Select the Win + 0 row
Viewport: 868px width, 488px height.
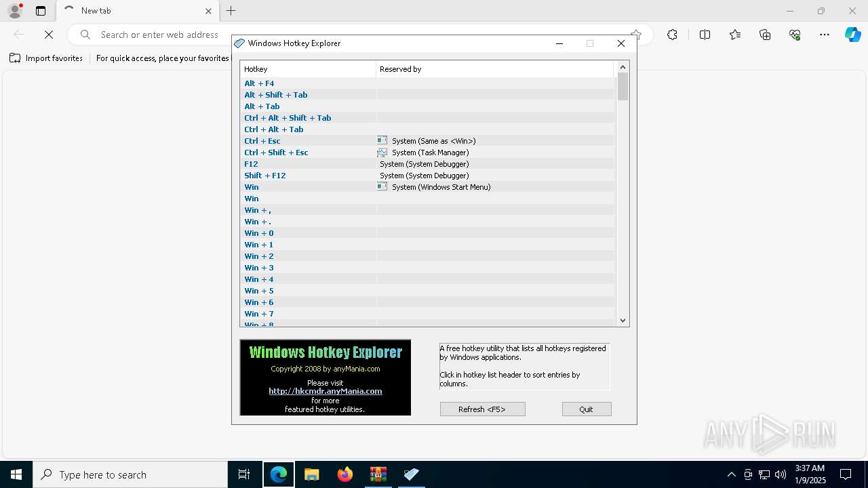[428, 233]
